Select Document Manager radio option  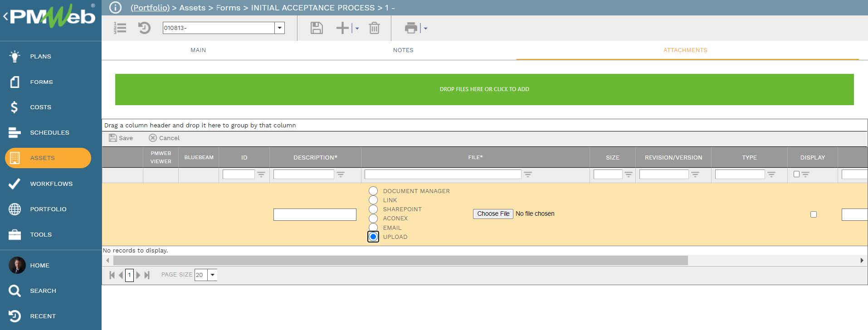[373, 191]
